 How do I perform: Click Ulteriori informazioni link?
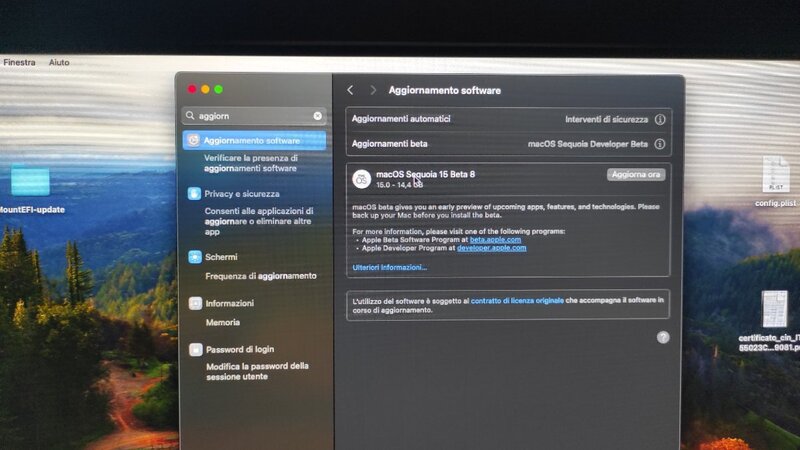pyautogui.click(x=390, y=267)
